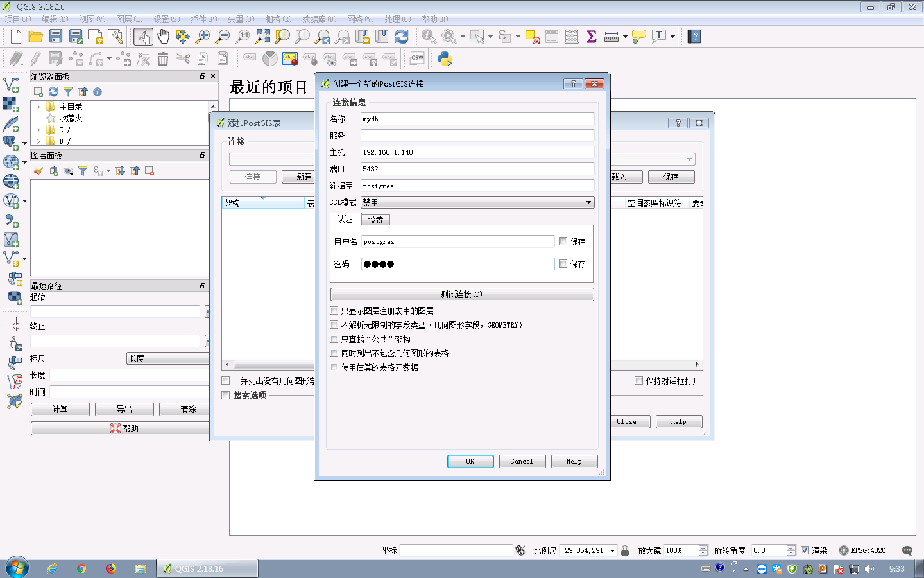Open measure tool dropdown arrow

click(625, 37)
